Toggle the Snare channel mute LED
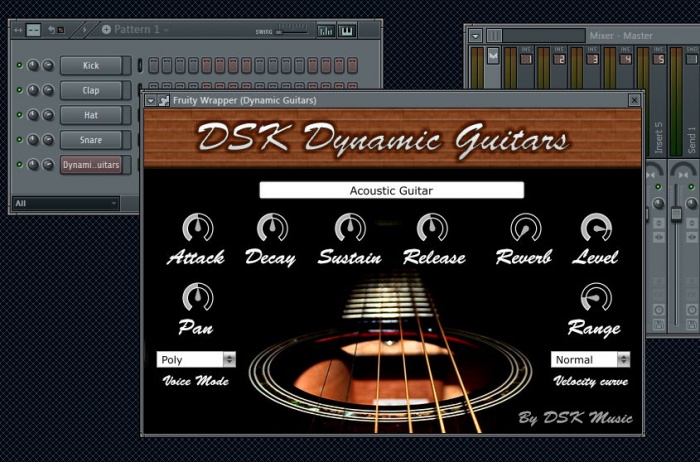The image size is (700, 462). (x=19, y=140)
